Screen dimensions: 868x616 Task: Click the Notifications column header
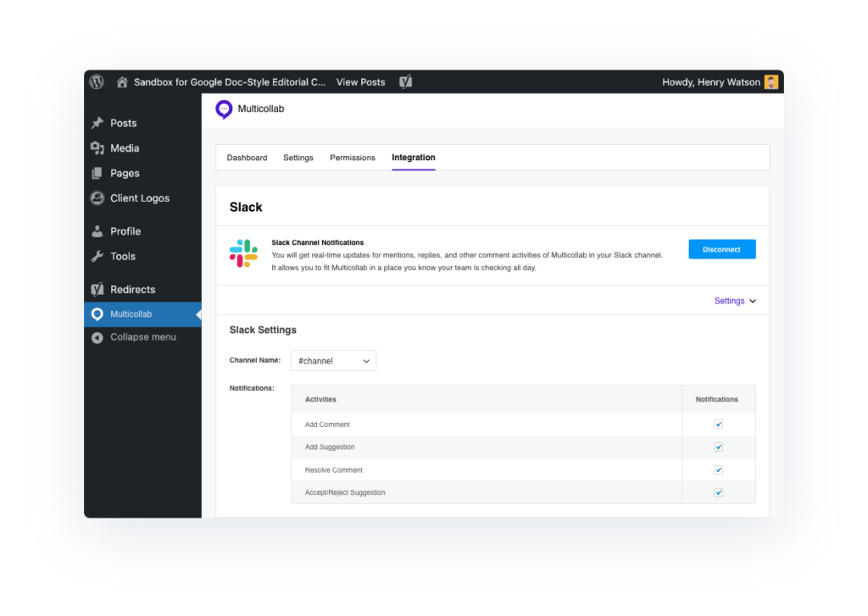click(717, 400)
